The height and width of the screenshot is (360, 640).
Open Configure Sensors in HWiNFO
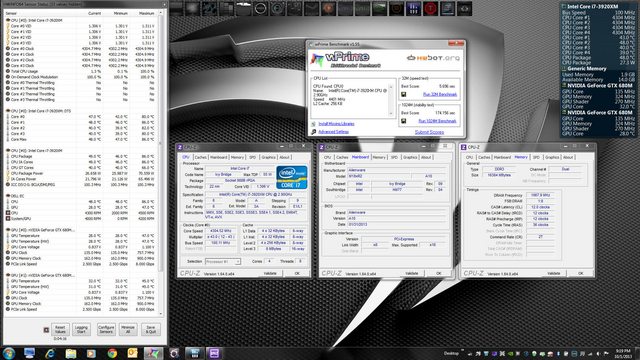[106, 329]
